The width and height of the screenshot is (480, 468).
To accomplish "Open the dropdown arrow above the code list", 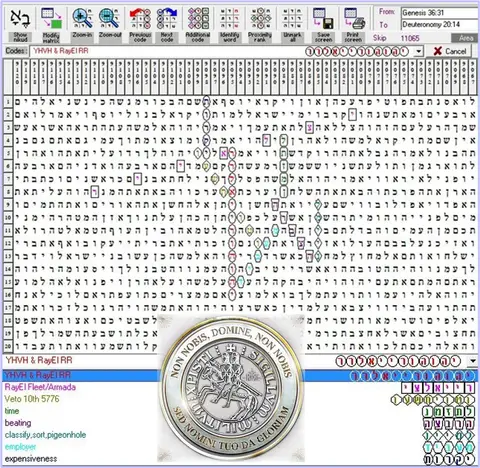I will click(x=473, y=361).
